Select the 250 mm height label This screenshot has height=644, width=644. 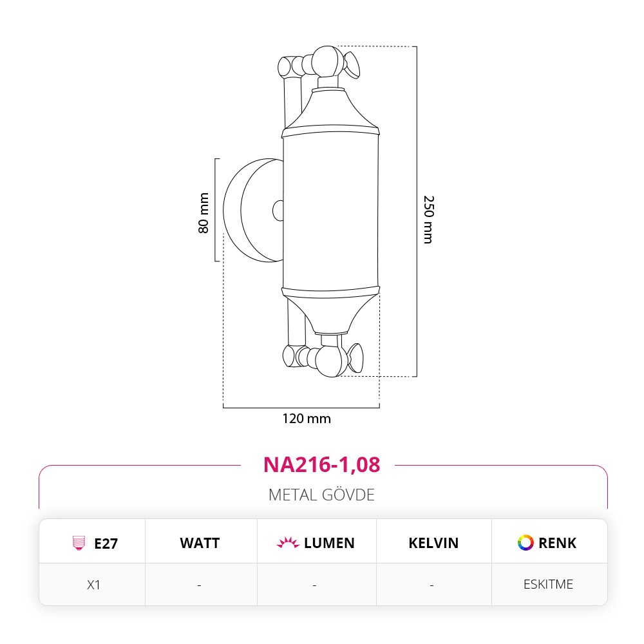428,220
